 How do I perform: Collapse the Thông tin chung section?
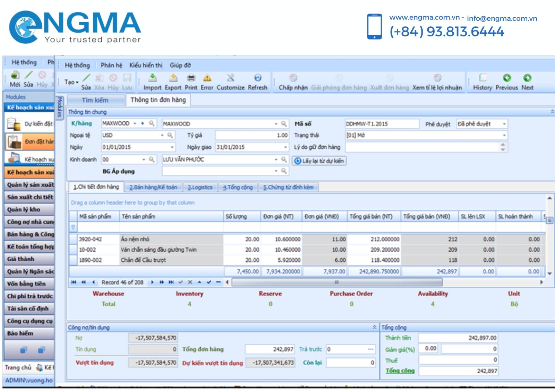pos(552,112)
